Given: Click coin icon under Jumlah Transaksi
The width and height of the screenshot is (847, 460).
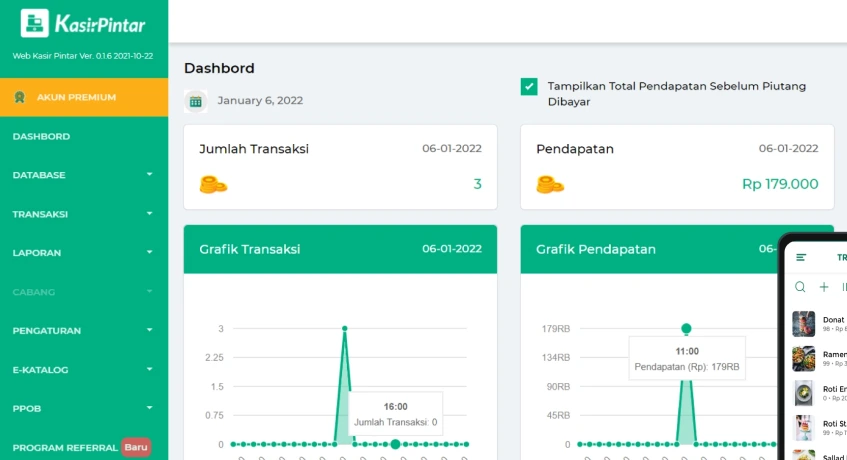Looking at the screenshot, I should click(213, 184).
